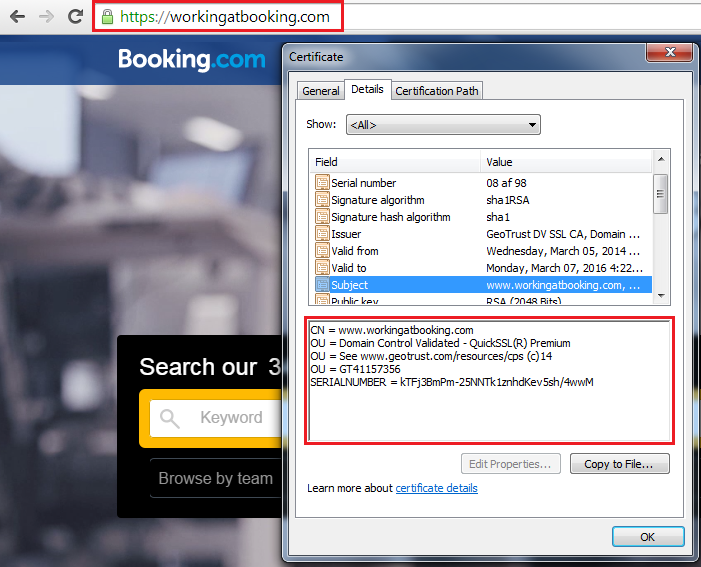
Task: Open the Show <All> dropdown
Action: coord(443,125)
